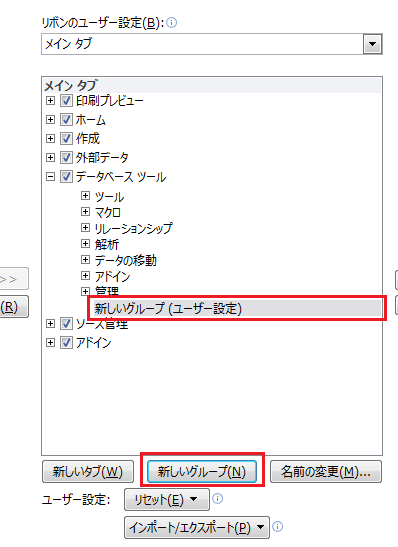
Task: Expand the ホーム tab node
Action: click(50, 119)
